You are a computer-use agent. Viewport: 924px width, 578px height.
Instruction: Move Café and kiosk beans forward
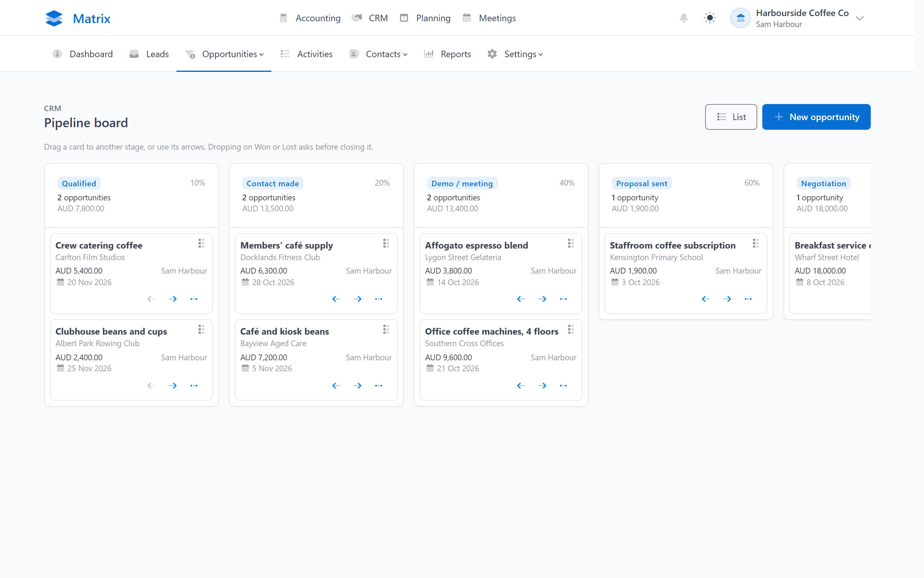click(x=357, y=386)
